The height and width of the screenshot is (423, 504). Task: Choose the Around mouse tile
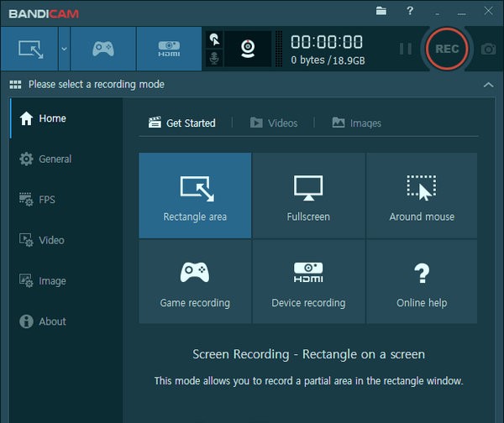(x=422, y=196)
